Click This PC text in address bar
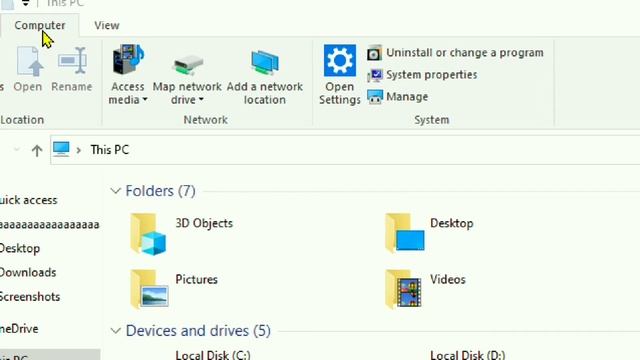 (110, 150)
